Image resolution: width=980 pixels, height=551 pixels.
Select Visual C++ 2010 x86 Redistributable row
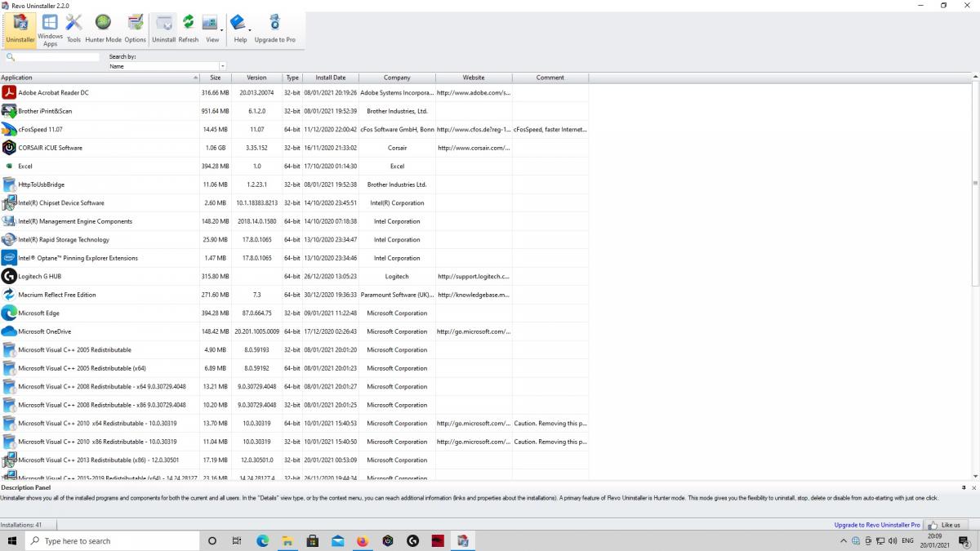tap(294, 442)
